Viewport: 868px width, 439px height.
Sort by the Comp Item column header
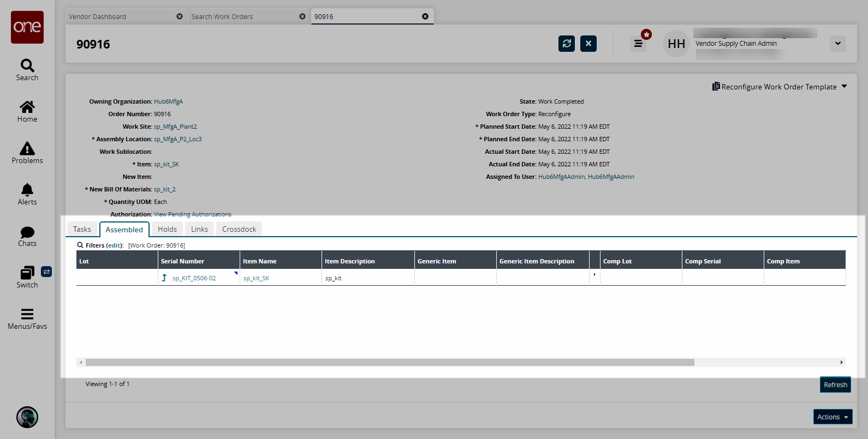pyautogui.click(x=805, y=261)
